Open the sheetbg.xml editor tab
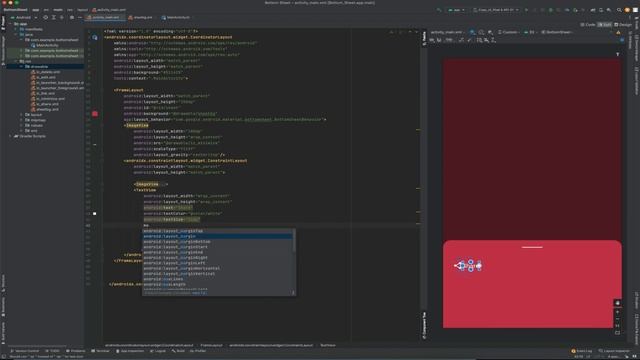The width and height of the screenshot is (640, 360). coord(140,18)
